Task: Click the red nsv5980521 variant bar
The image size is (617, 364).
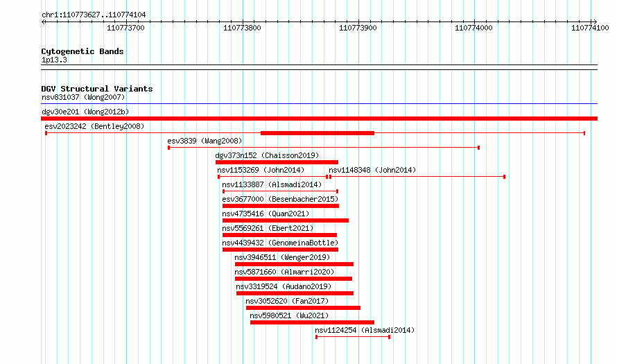Action: click(312, 322)
